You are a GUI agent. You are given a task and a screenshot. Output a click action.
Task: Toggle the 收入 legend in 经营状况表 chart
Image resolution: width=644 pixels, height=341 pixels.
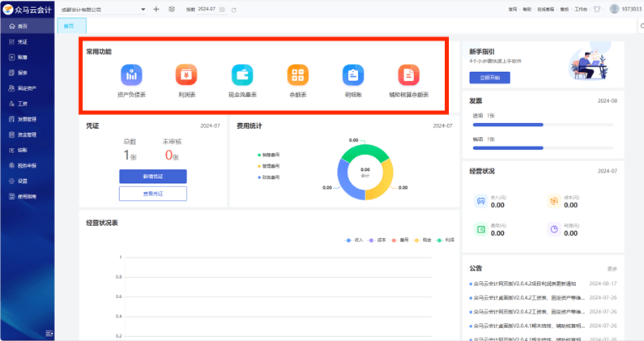[x=354, y=241]
